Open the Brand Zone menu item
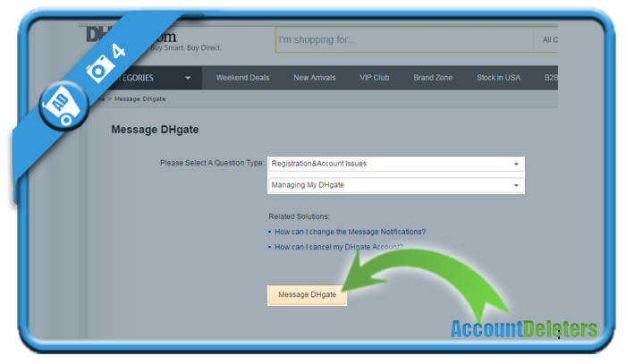Viewport: 626px width, 364px height. (433, 78)
